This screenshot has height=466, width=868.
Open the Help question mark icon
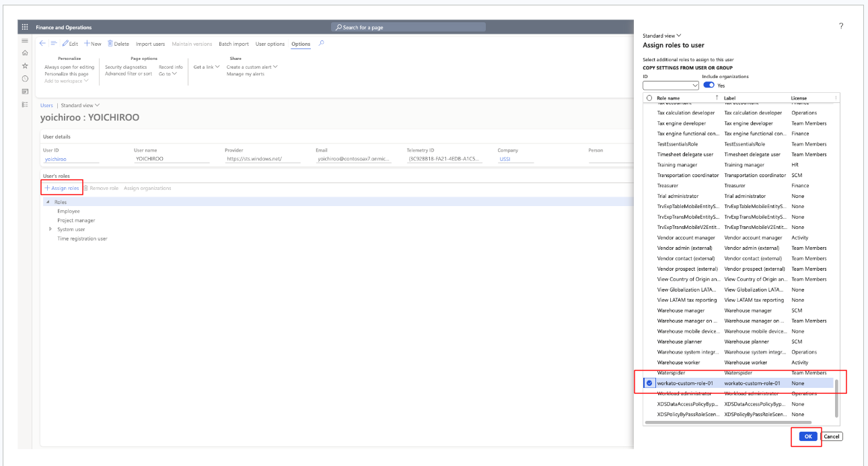point(840,26)
